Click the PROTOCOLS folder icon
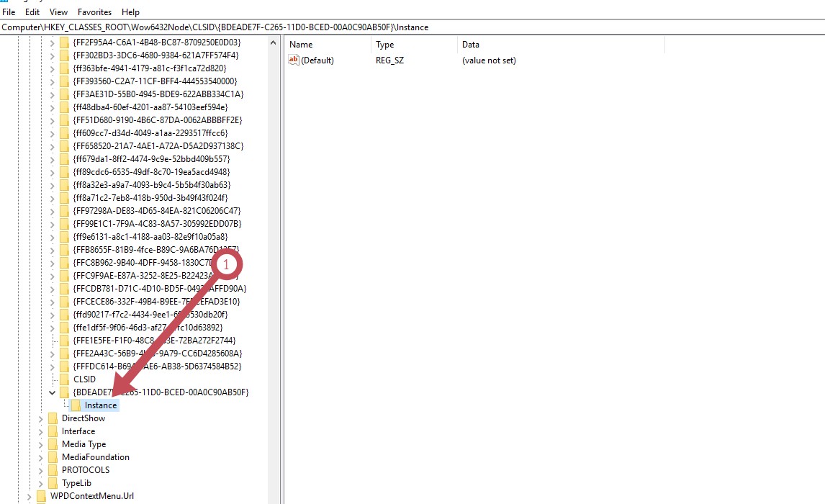The height and width of the screenshot is (504, 825). (x=53, y=470)
